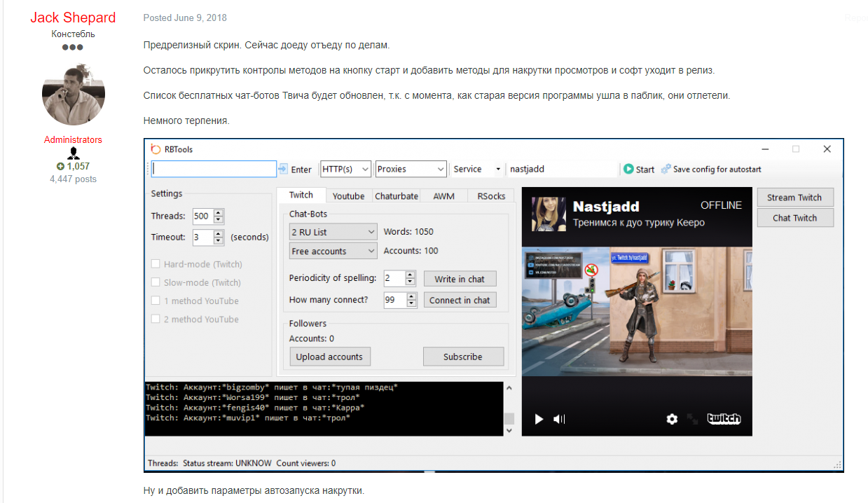This screenshot has width=868, height=503.
Task: Open the 2 RU List dropdown
Action: [x=333, y=232]
